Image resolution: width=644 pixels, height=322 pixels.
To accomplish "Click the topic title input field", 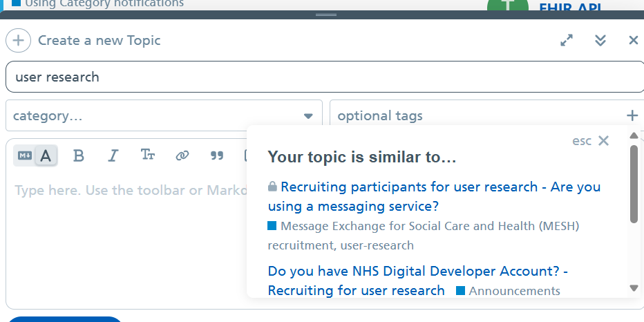I will (325, 77).
